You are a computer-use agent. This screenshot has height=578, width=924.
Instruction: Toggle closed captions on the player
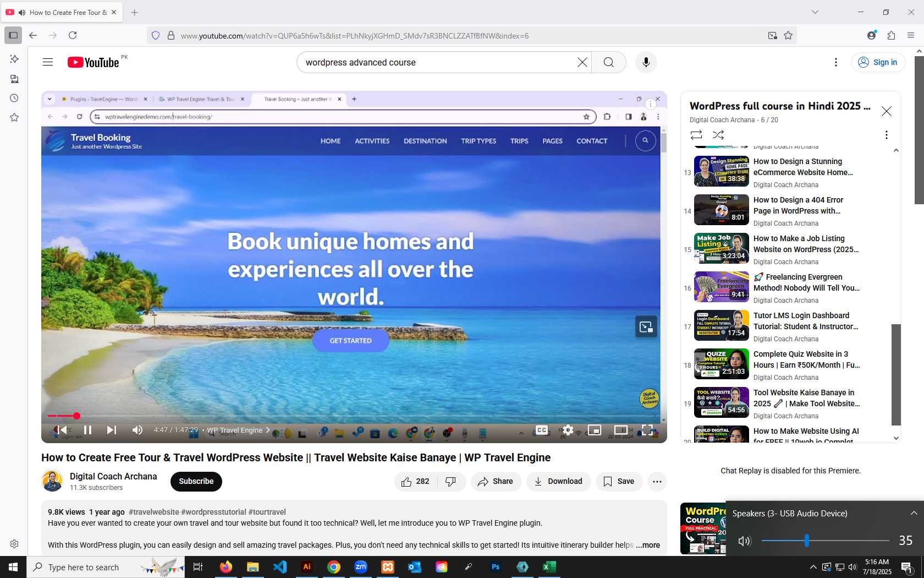[x=542, y=430]
